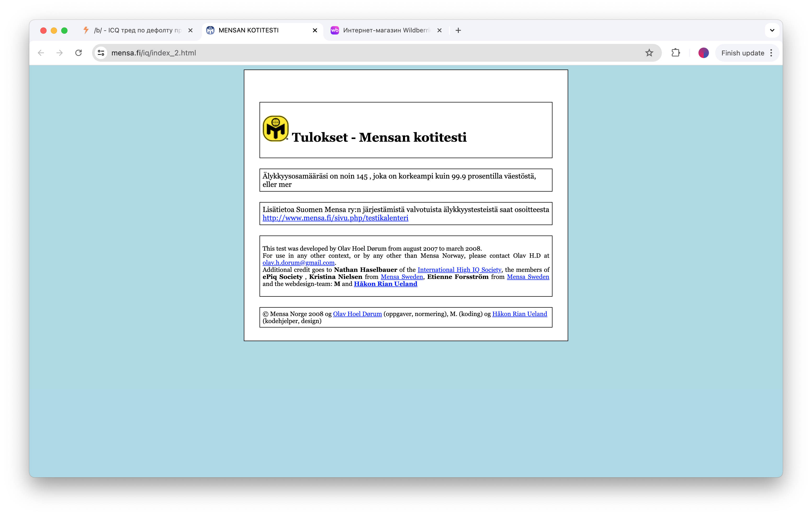Open Chrome's three-dot menu
Image resolution: width=812 pixels, height=516 pixels.
771,53
